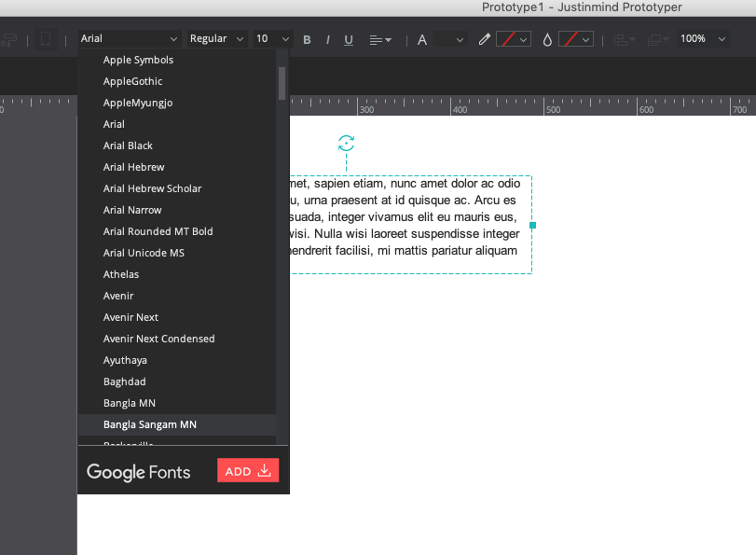
Task: Click the text color 'A' icon
Action: [421, 39]
